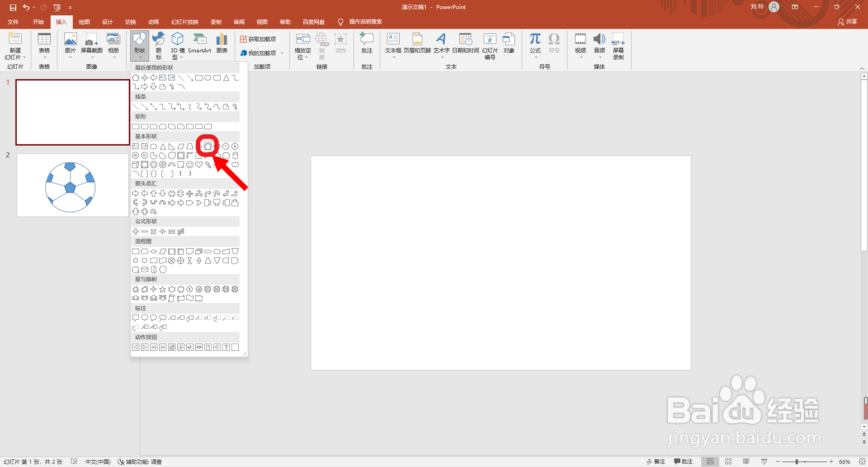This screenshot has width=868, height=467.
Task: Insert the cloud shape in 基本形状
Action: click(x=235, y=165)
